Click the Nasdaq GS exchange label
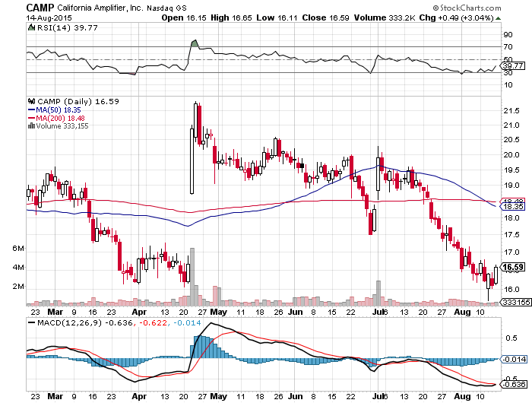Screen dimensions: 532x403 click(166, 8)
